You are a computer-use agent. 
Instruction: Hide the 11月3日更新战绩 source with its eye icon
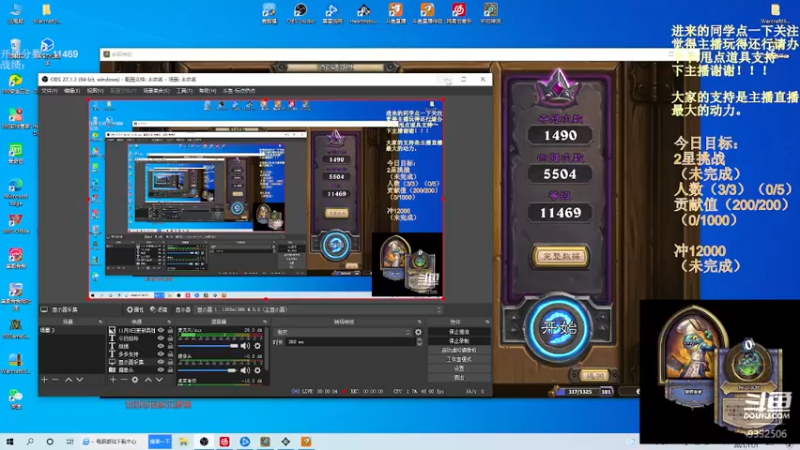click(161, 331)
